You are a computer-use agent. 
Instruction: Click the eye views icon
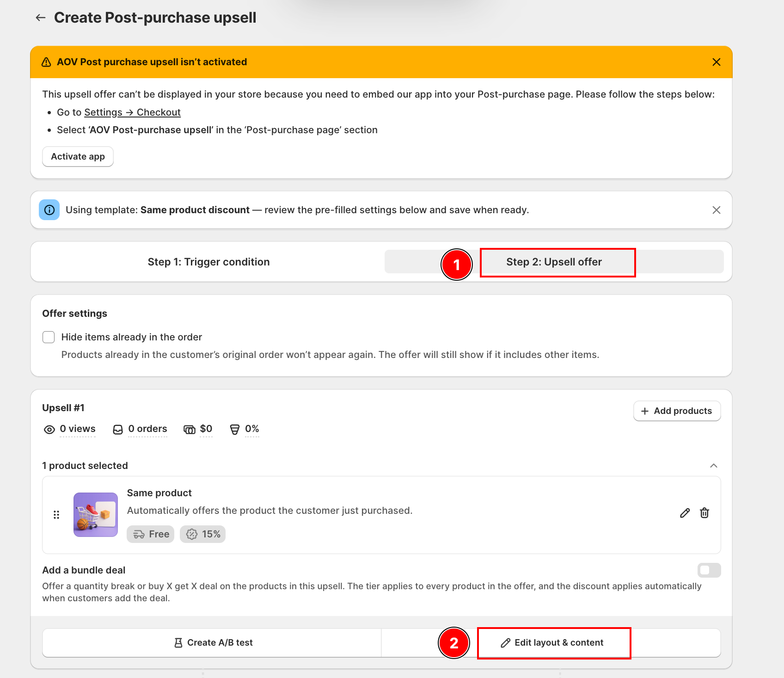click(x=49, y=430)
